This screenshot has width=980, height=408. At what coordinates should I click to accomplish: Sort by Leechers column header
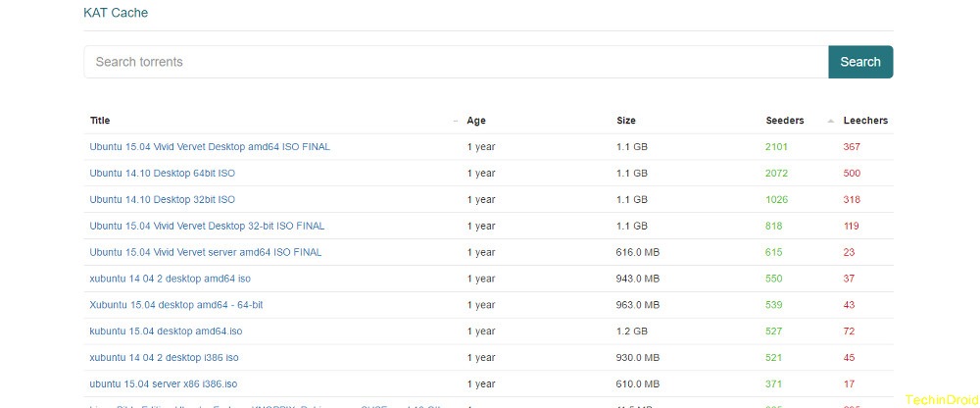[865, 121]
